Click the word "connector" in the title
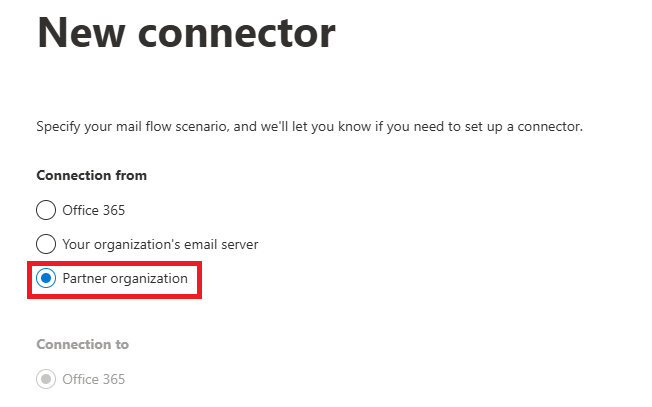This screenshot has height=407, width=652. 240,33
